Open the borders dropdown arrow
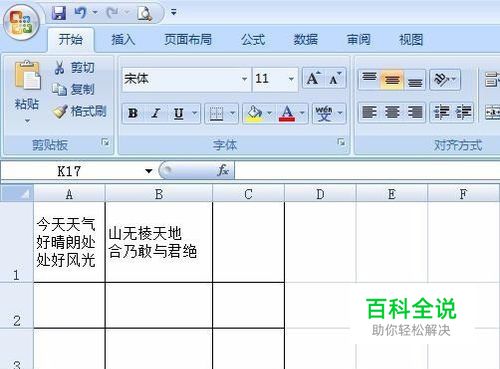The height and width of the screenshot is (369, 500). pos(233,113)
